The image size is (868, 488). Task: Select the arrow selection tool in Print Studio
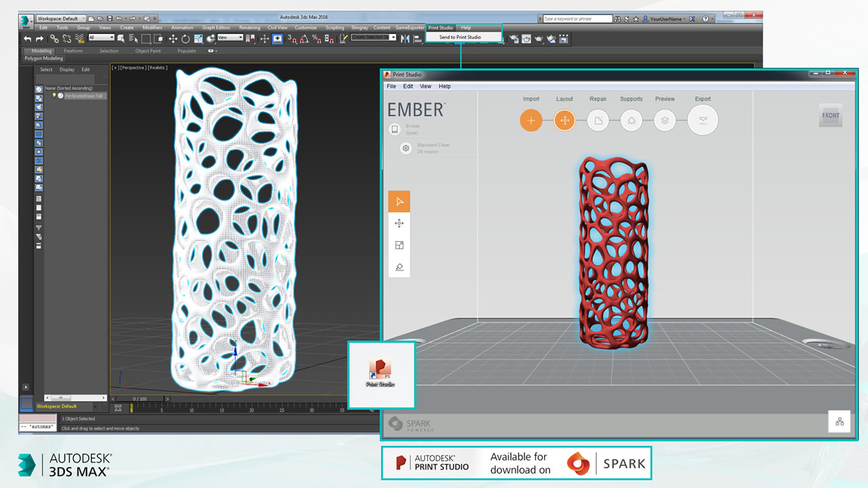399,201
